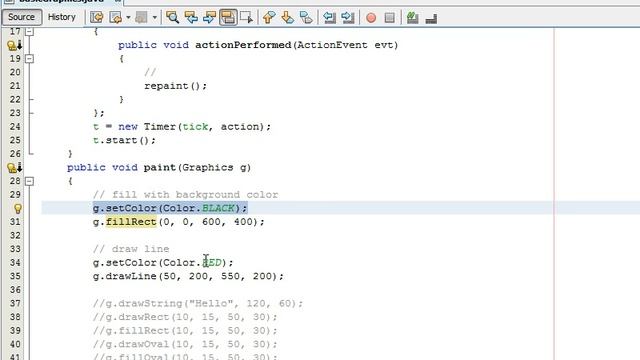Click line number 20 in gutter
The width and height of the screenshot is (640, 360).
tap(15, 72)
